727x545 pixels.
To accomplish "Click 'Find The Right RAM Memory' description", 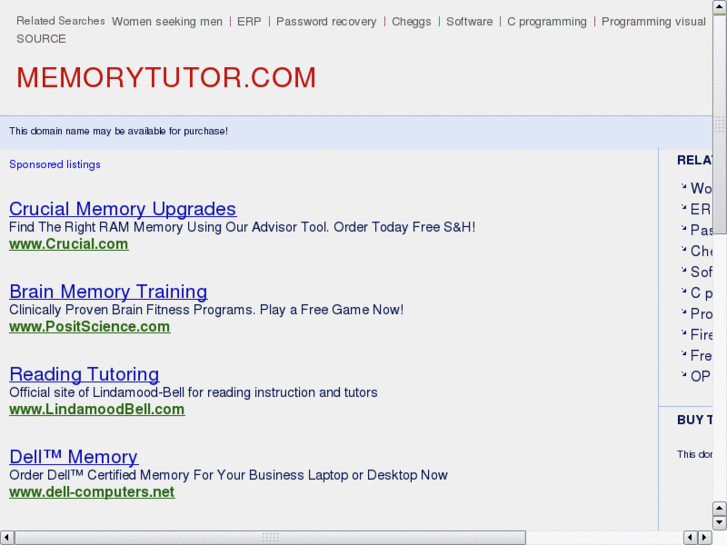I will click(242, 227).
